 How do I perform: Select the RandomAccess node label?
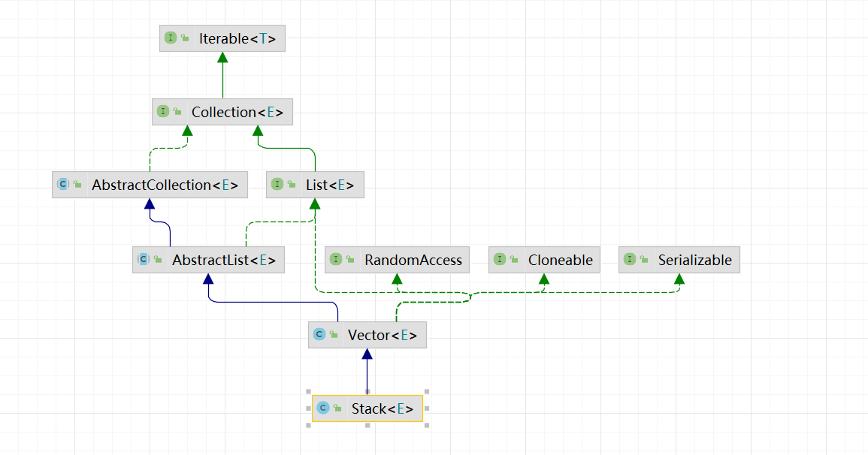point(413,260)
